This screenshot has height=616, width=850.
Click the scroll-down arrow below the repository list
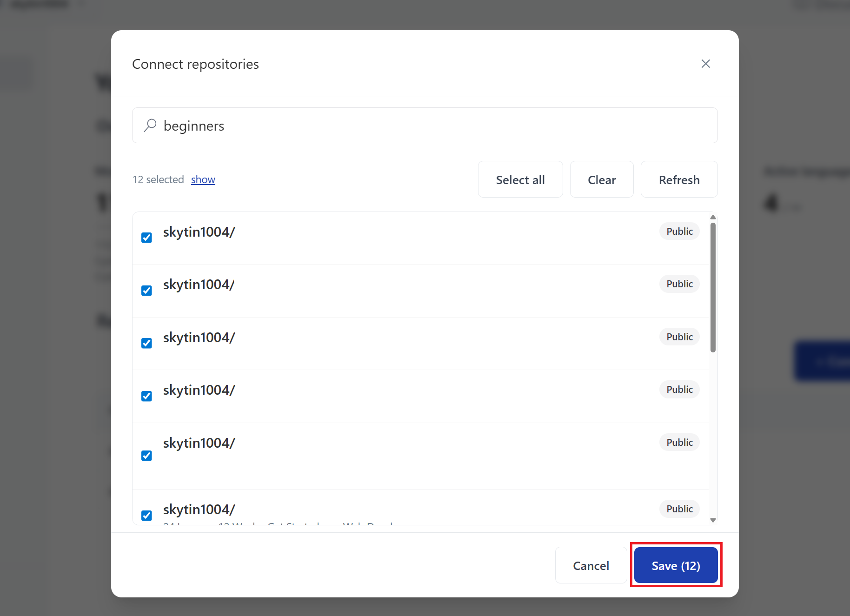pyautogui.click(x=712, y=520)
